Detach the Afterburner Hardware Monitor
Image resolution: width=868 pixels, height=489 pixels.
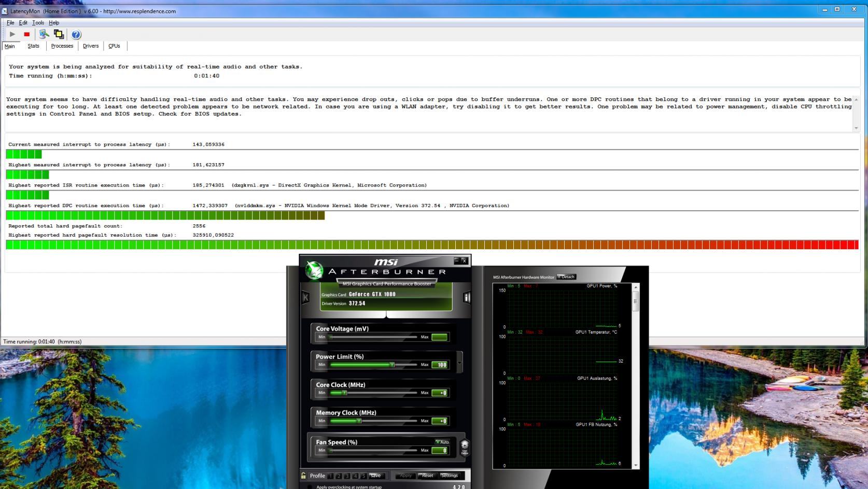pos(566,277)
